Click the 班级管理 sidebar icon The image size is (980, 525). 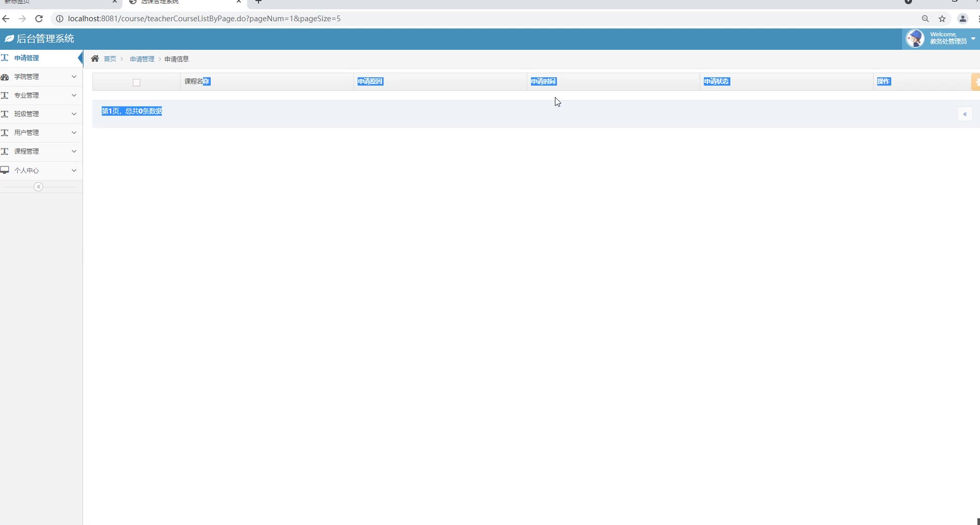(x=5, y=114)
